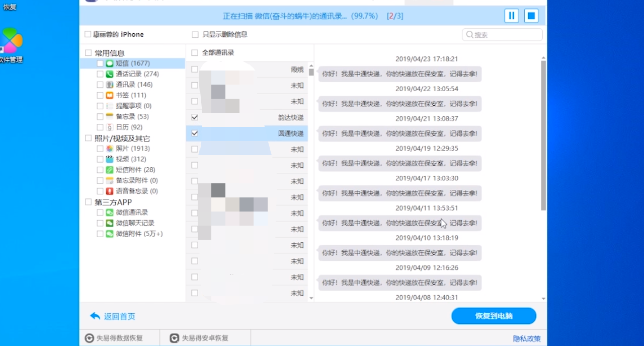Click contact list scroll-down arrow

[x=311, y=298]
